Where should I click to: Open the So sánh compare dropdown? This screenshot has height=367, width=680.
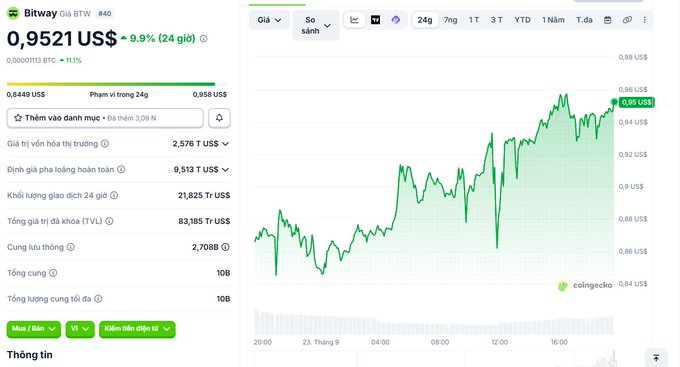coord(316,25)
